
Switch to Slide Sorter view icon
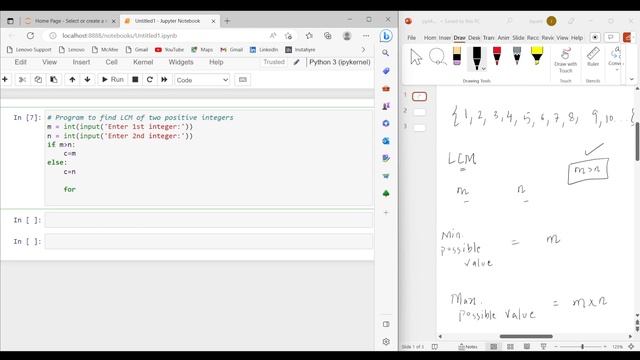[510, 347]
